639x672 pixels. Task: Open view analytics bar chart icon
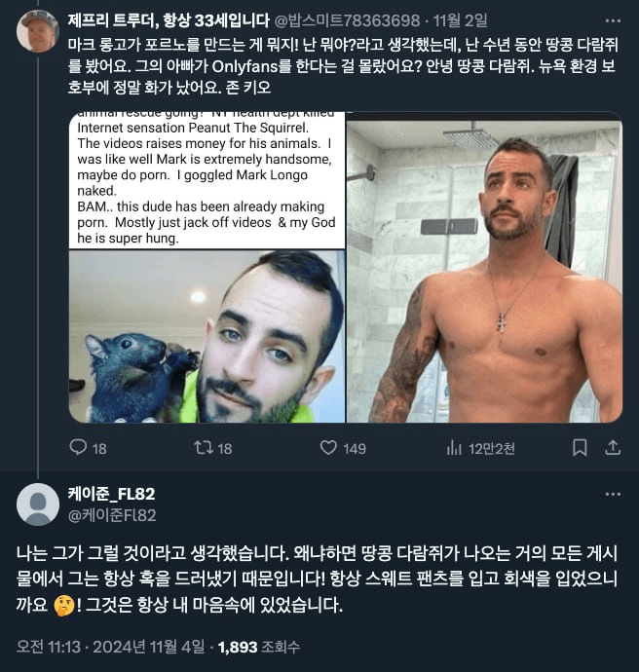click(x=454, y=448)
